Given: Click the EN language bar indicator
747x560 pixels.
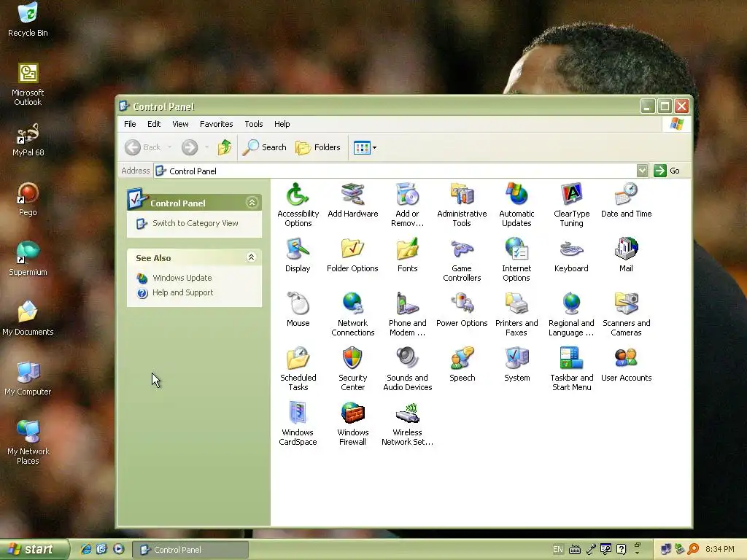Looking at the screenshot, I should (558, 550).
